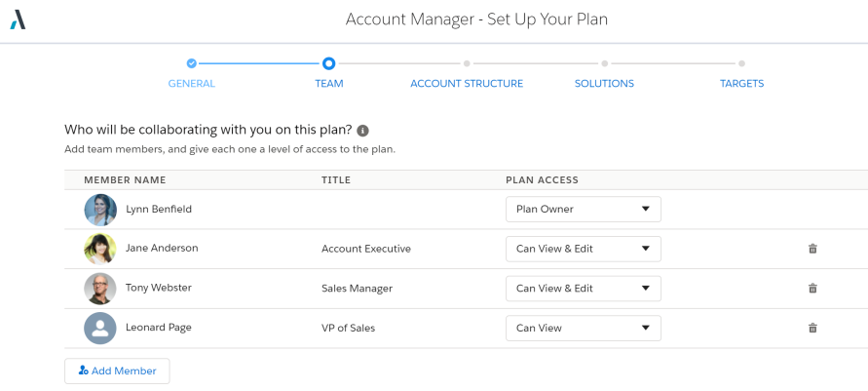Click trash icon for Leonard Page

[812, 328]
